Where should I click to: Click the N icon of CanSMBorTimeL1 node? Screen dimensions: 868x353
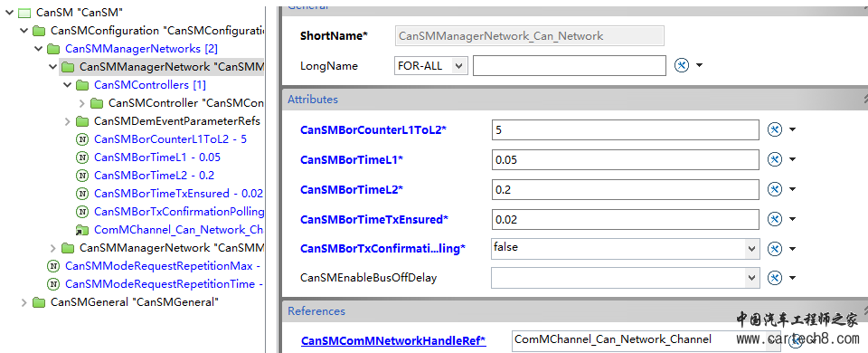point(82,157)
